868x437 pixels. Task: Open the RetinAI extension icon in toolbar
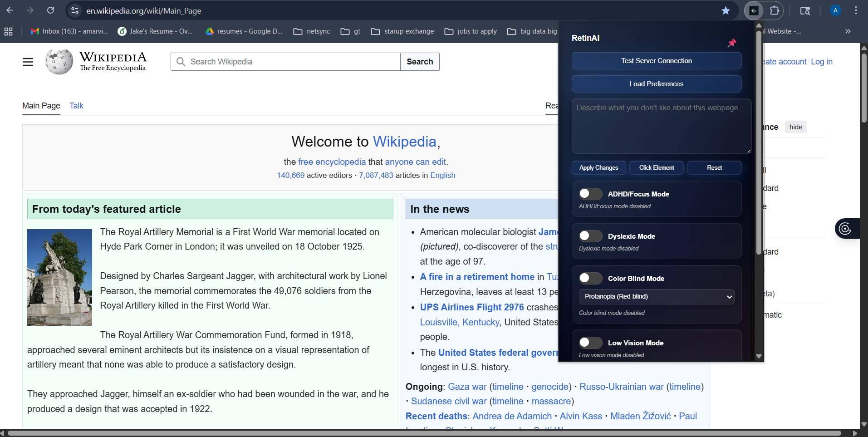[x=754, y=10]
